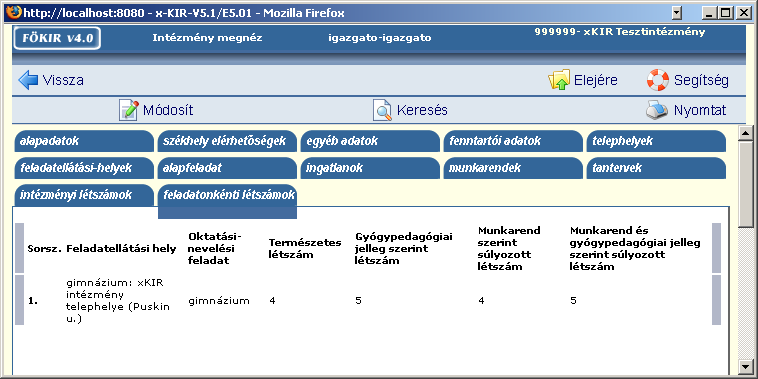
Task: Open the ingatlanok tab
Action: (370, 168)
